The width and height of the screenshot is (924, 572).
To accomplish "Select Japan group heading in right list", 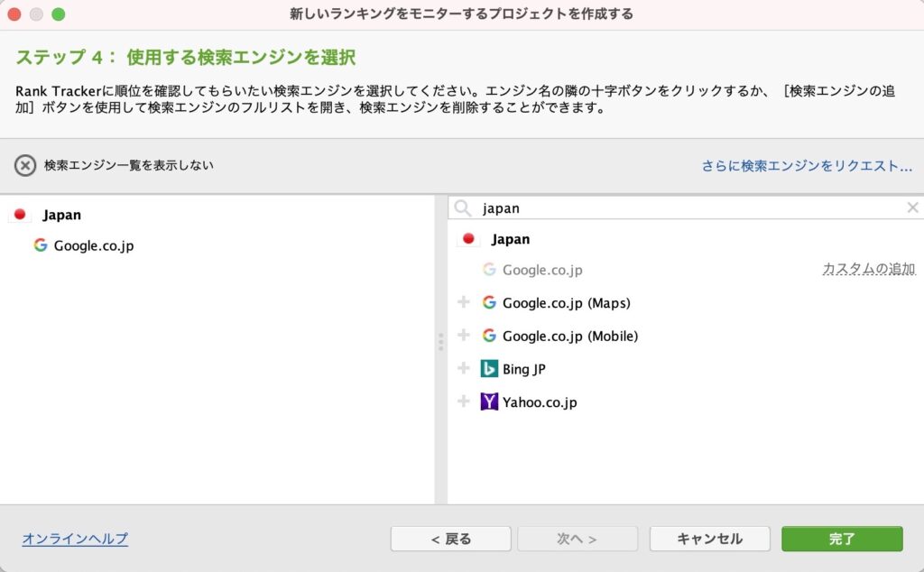I will coord(511,239).
